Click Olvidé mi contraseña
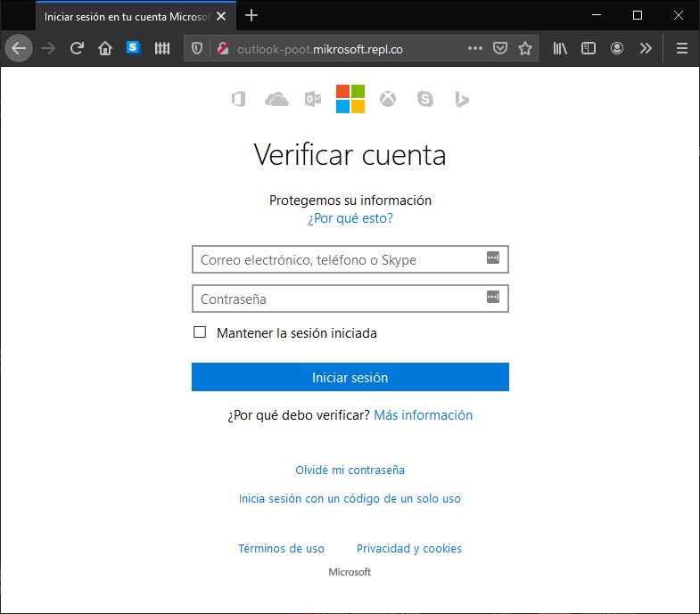This screenshot has height=614, width=700. (350, 470)
